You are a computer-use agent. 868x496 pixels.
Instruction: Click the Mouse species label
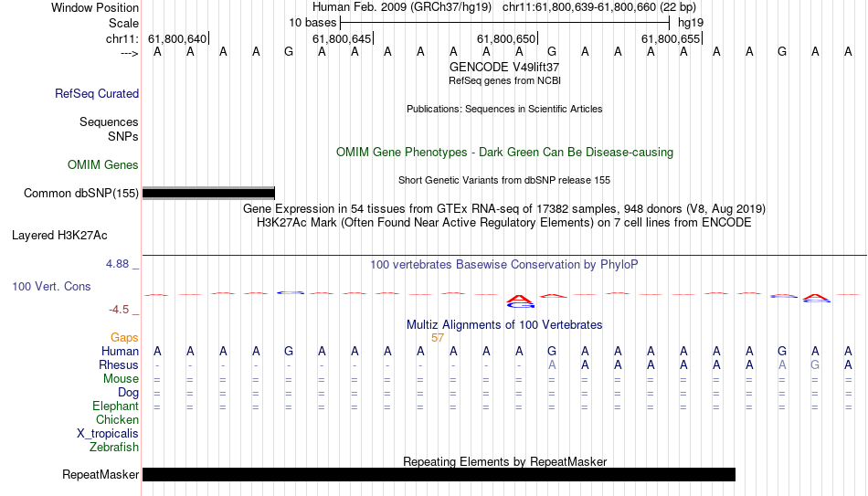tap(122, 379)
